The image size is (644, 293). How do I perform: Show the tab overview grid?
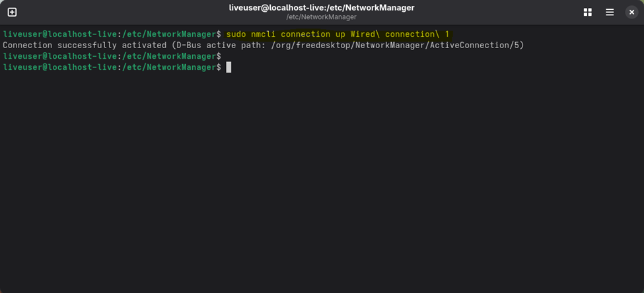587,12
